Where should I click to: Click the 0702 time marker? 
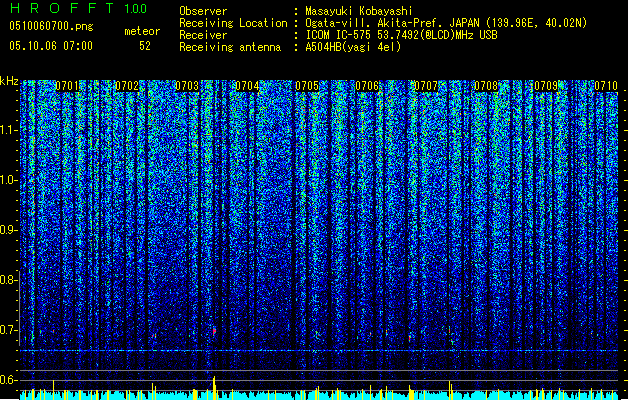127,86
